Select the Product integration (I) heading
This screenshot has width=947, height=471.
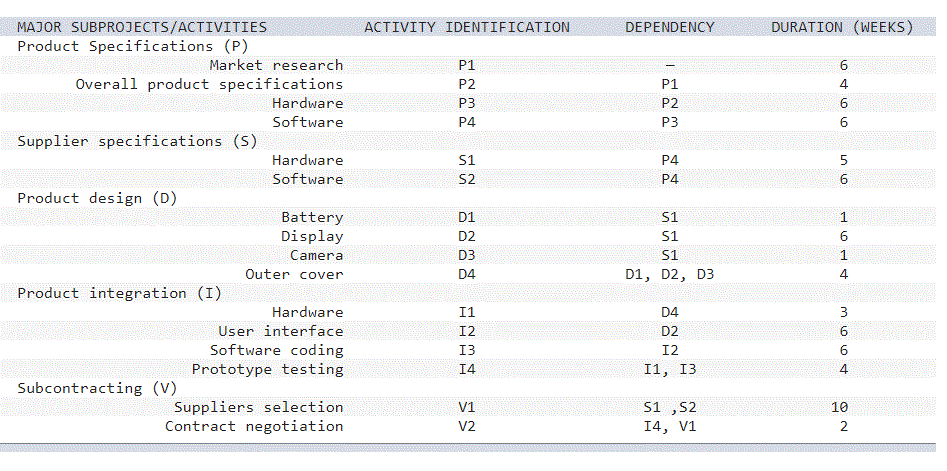[x=119, y=293]
